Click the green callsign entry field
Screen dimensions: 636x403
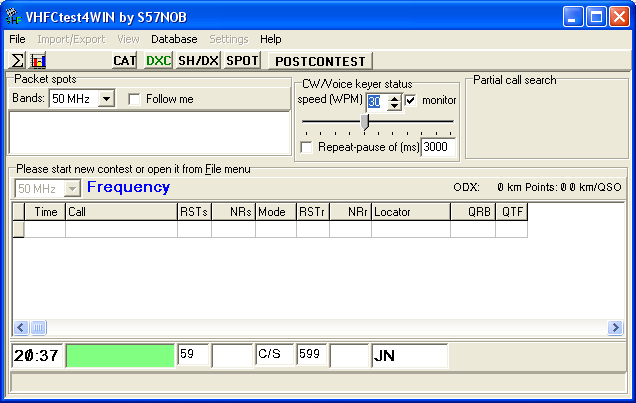click(x=120, y=356)
